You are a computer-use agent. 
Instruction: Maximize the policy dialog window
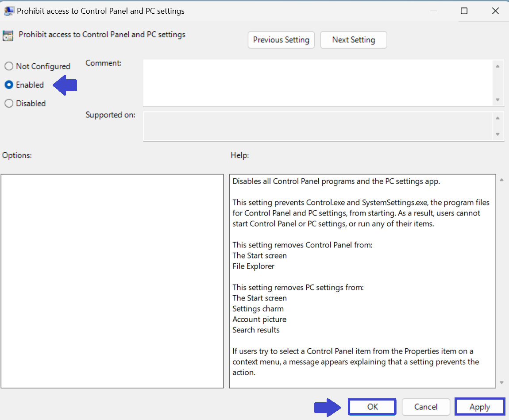click(464, 11)
